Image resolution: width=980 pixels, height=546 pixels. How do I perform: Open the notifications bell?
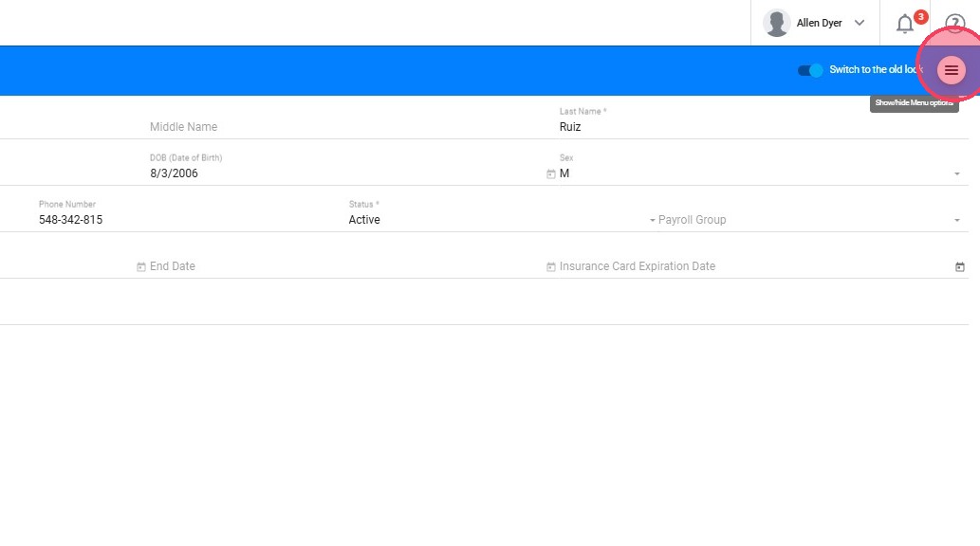point(905,24)
